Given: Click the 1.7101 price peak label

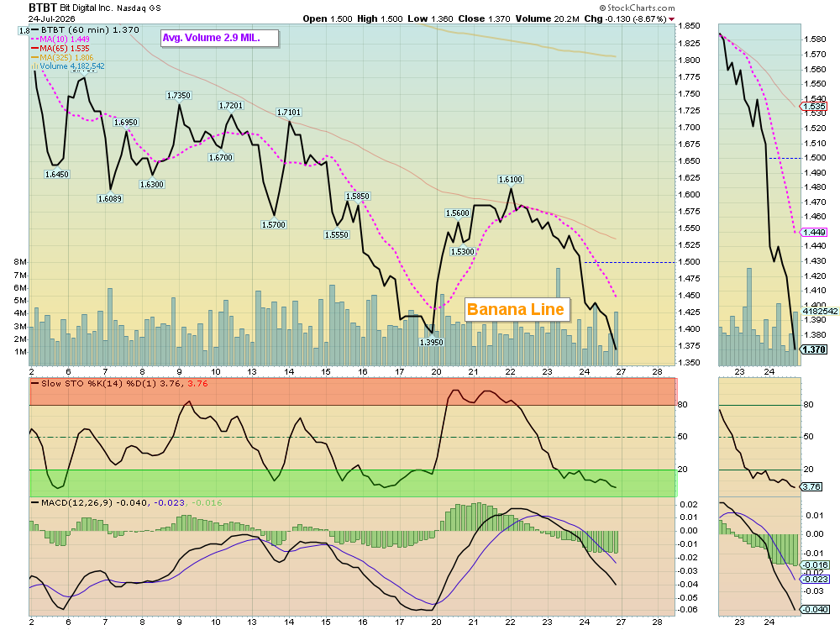Looking at the screenshot, I should [x=289, y=112].
